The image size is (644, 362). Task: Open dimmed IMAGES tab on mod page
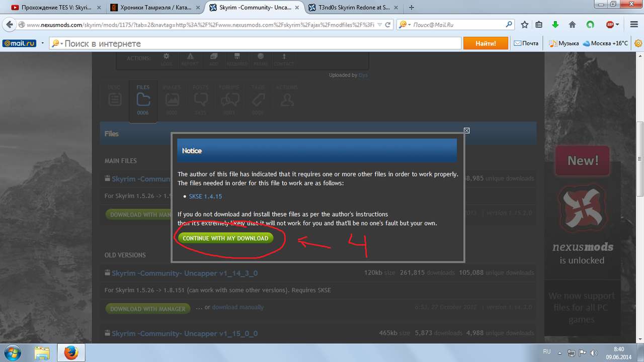pyautogui.click(x=172, y=100)
